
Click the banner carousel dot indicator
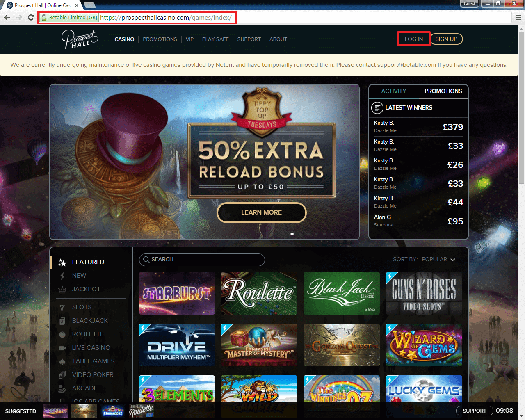(x=292, y=234)
